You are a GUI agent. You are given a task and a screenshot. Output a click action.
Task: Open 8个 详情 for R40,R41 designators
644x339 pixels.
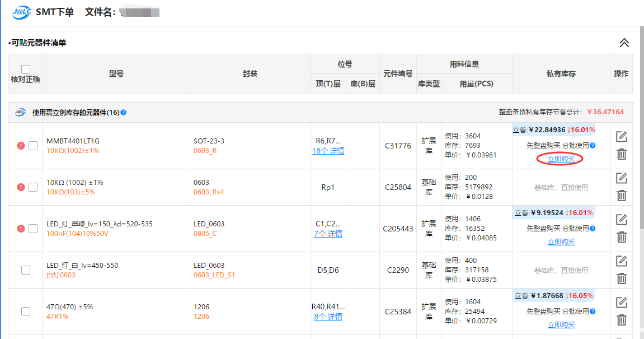tap(328, 317)
